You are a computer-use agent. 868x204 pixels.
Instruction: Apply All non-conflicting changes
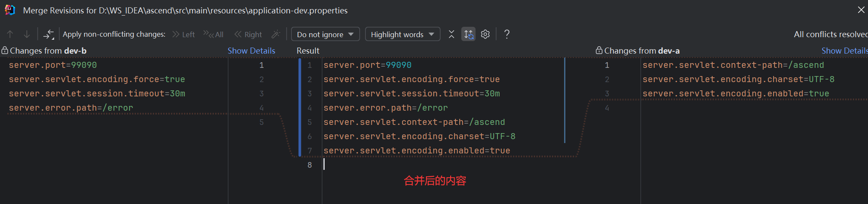(x=214, y=34)
